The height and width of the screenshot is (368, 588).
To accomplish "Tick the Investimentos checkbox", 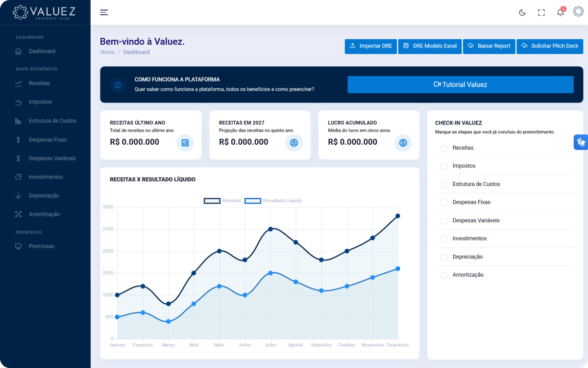I will click(x=444, y=239).
